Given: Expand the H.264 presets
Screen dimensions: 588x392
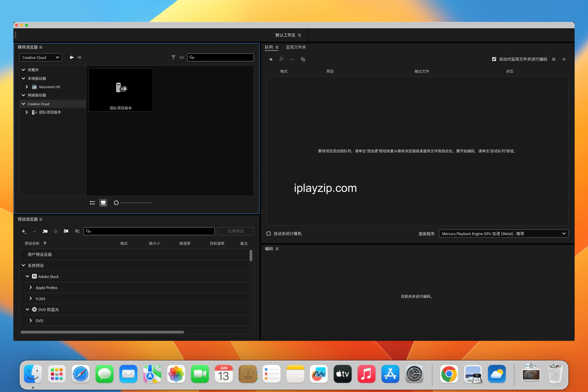Looking at the screenshot, I should point(31,298).
